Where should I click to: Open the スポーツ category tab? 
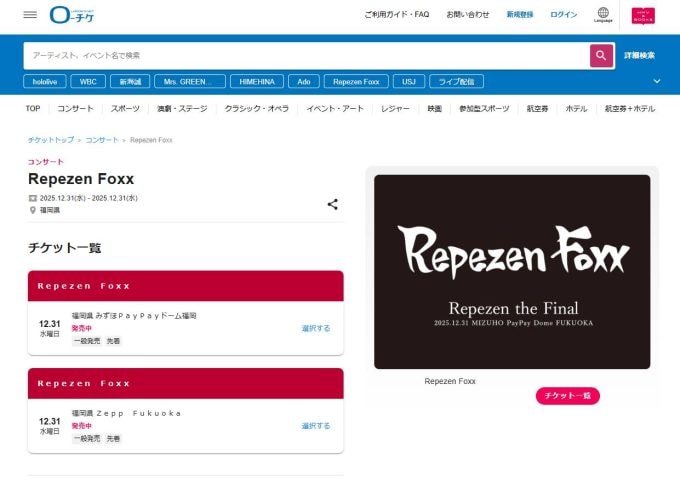click(125, 108)
